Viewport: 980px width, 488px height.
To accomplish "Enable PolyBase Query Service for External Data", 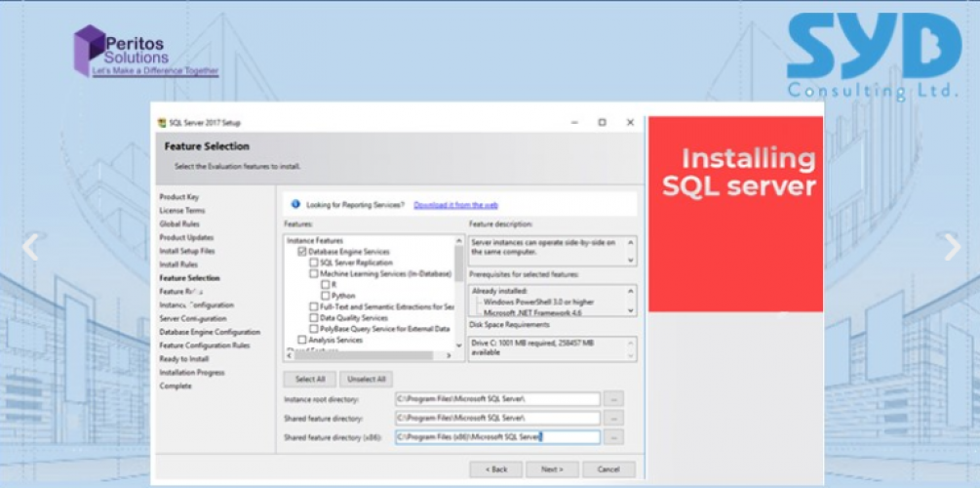I will (314, 329).
